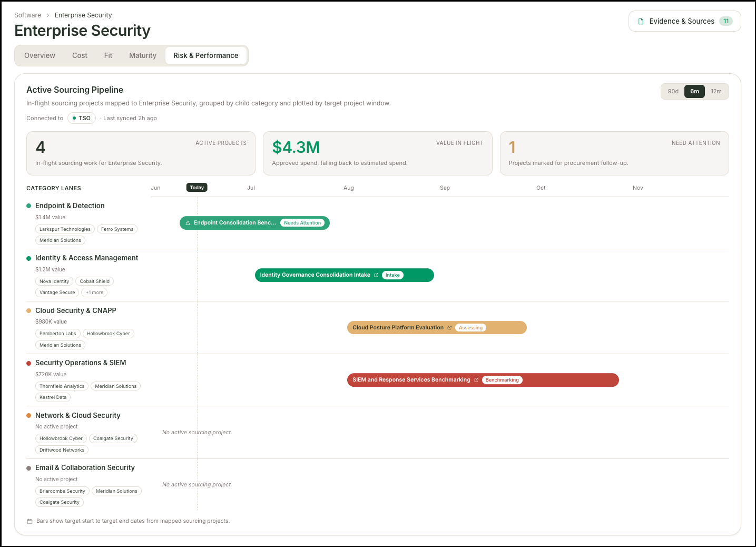Viewport: 756px width, 547px height.
Task: Click Meridian Solutions chip under Endpoint & Detection
Action: click(x=60, y=240)
